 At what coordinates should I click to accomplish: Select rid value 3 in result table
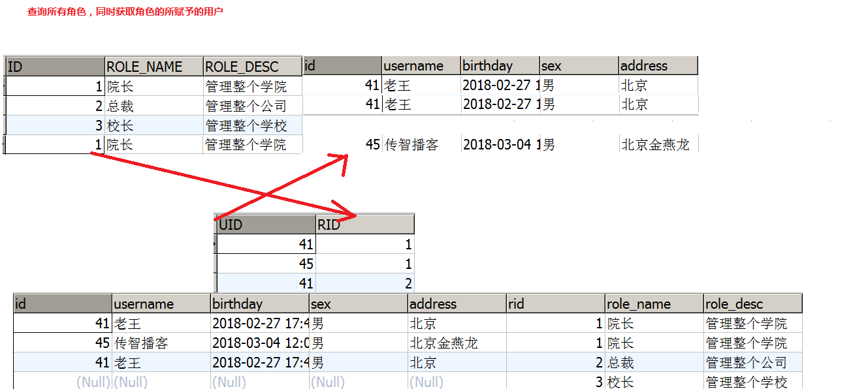(x=556, y=381)
